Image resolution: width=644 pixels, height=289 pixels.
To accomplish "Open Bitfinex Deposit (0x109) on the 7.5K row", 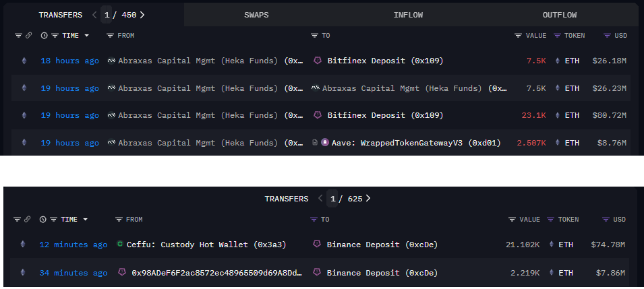I will coord(385,61).
